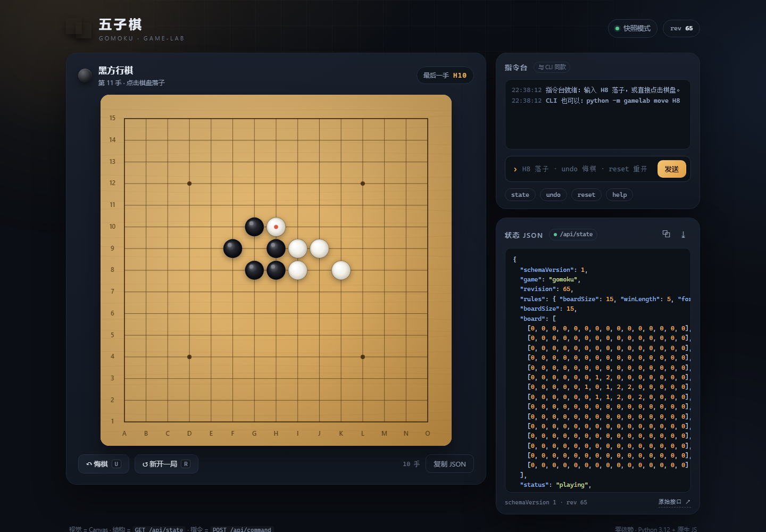Focus the command input field with H8 落子 placeholder
766x532 pixels.
[585, 169]
